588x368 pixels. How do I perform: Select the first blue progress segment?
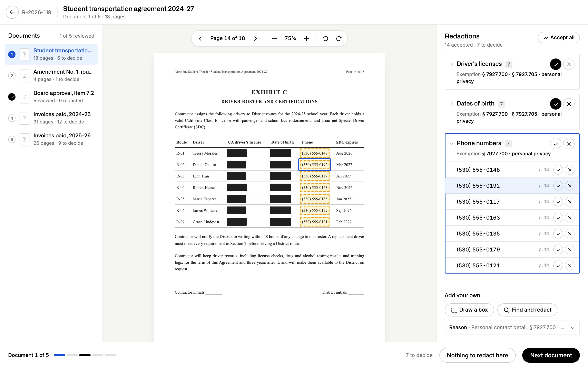click(x=60, y=355)
